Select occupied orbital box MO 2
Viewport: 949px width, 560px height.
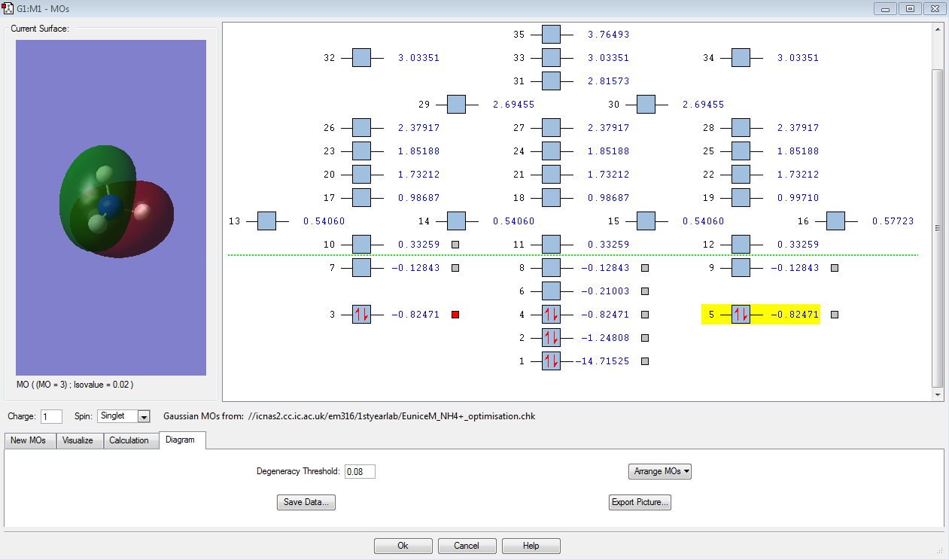552,337
